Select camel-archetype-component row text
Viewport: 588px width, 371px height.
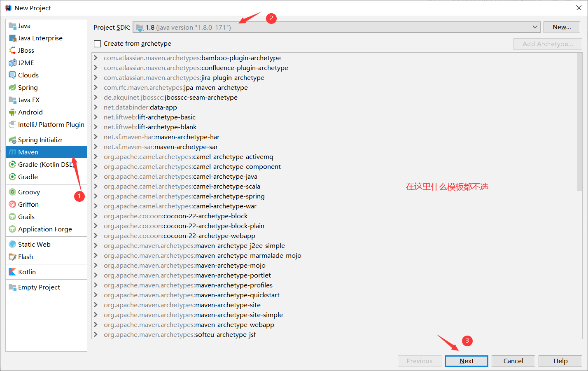click(x=192, y=167)
